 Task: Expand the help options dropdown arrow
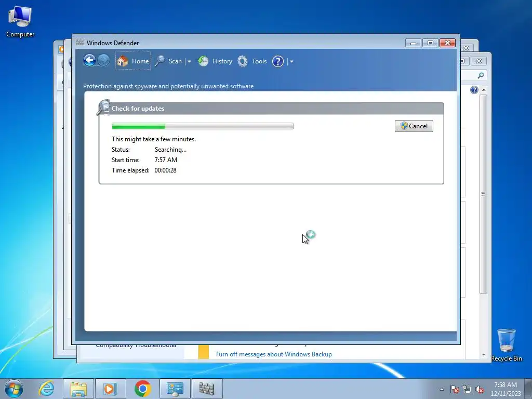291,61
